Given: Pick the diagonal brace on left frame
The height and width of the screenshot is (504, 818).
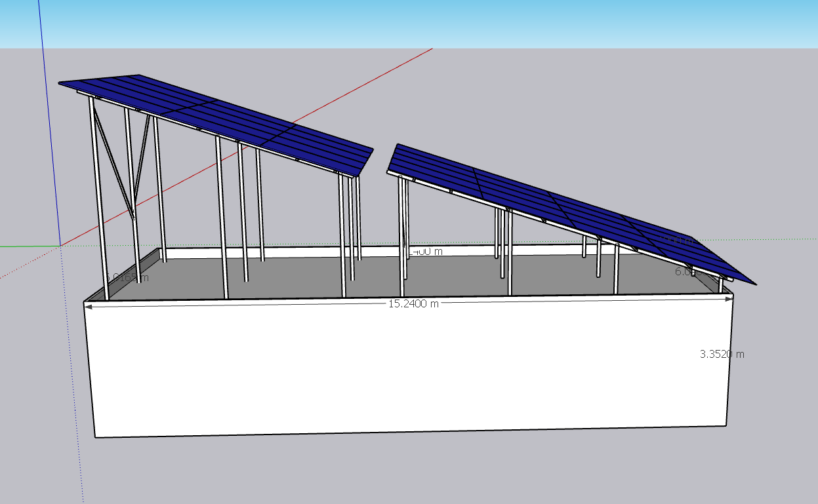Looking at the screenshot, I should click(x=113, y=161).
